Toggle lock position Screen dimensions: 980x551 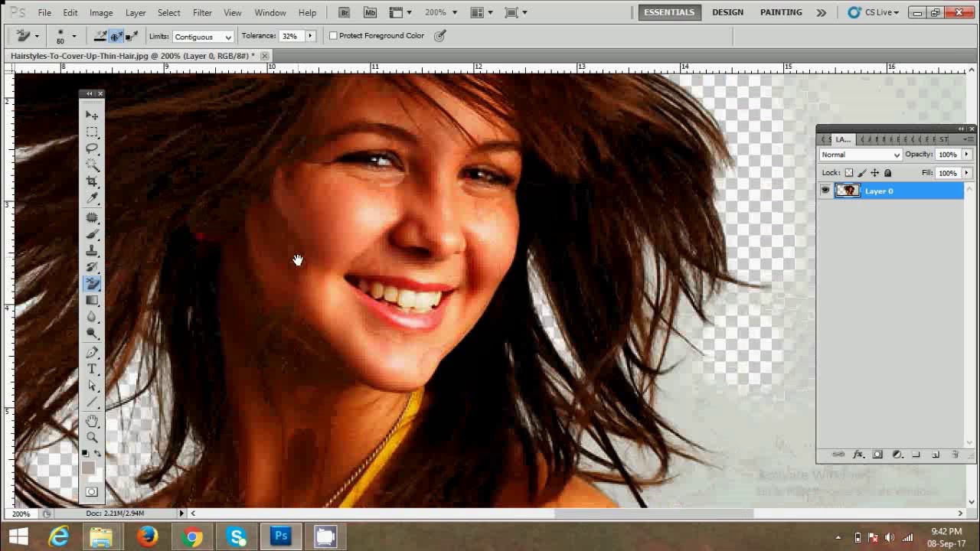pyautogui.click(x=875, y=173)
